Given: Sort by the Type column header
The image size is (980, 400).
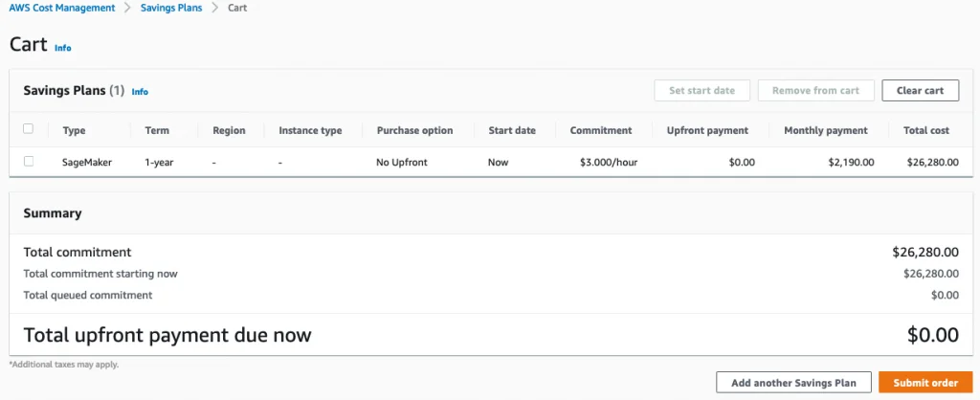Looking at the screenshot, I should [74, 131].
